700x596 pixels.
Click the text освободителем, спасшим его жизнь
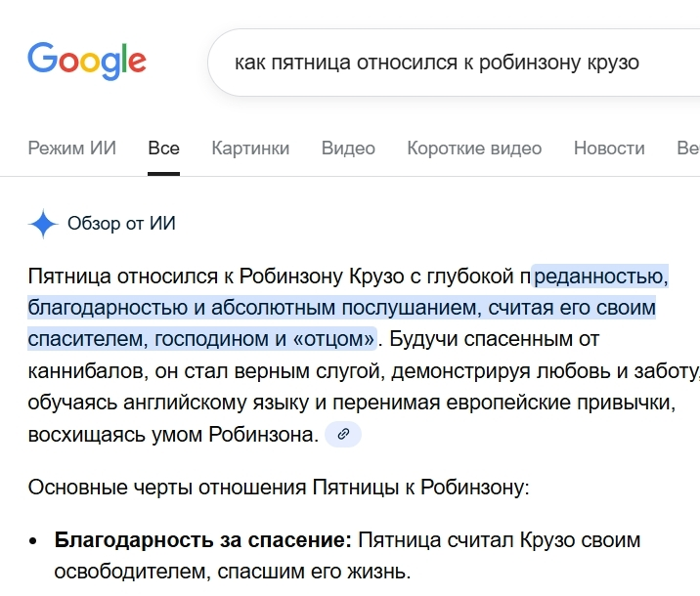(x=232, y=572)
